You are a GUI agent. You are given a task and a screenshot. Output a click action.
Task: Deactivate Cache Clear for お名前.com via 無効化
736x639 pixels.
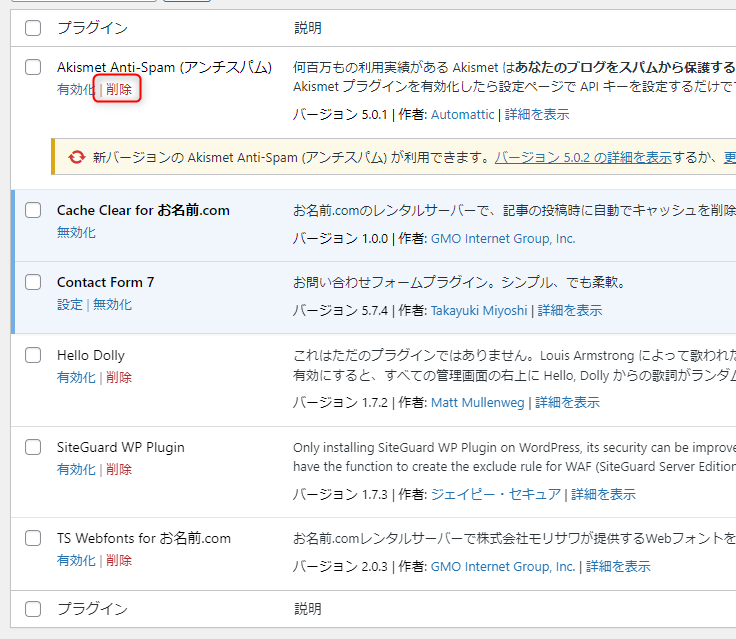tap(76, 232)
